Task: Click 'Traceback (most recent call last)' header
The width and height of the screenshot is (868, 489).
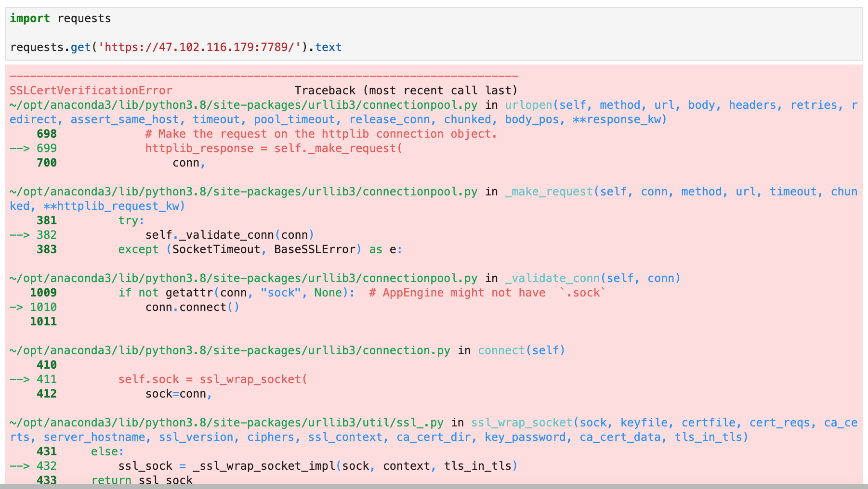Action: click(x=406, y=90)
